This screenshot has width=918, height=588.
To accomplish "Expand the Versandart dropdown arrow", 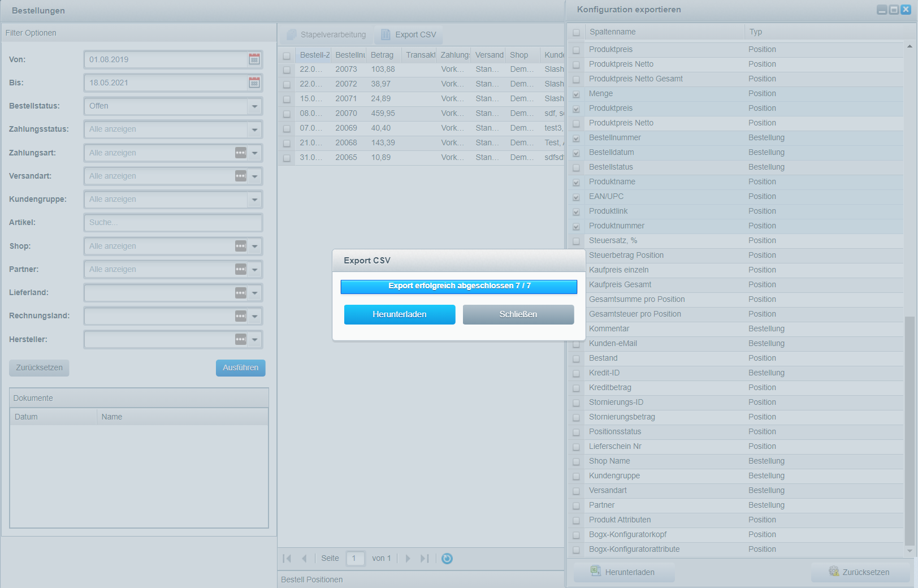I will tap(254, 176).
